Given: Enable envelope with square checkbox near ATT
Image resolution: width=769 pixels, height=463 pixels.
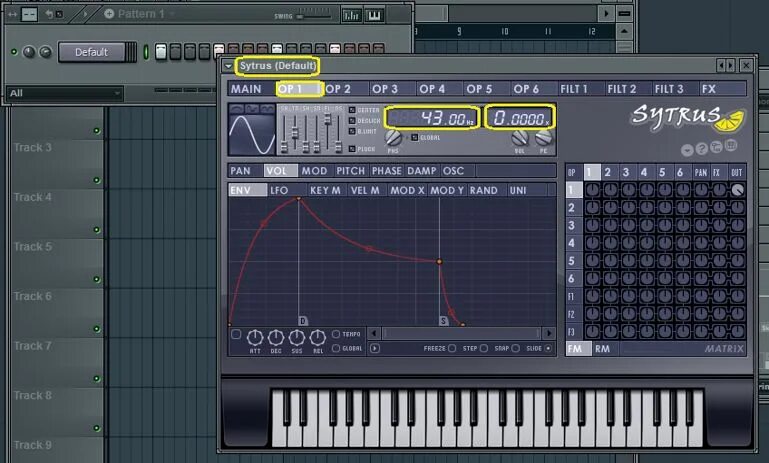Looking at the screenshot, I should point(236,334).
